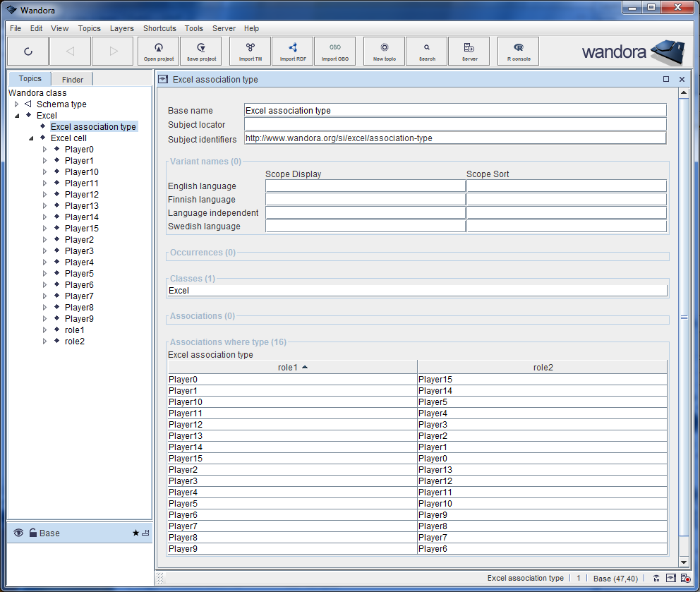Import a topic map via Import TM
The width and height of the screenshot is (700, 592).
(250, 51)
